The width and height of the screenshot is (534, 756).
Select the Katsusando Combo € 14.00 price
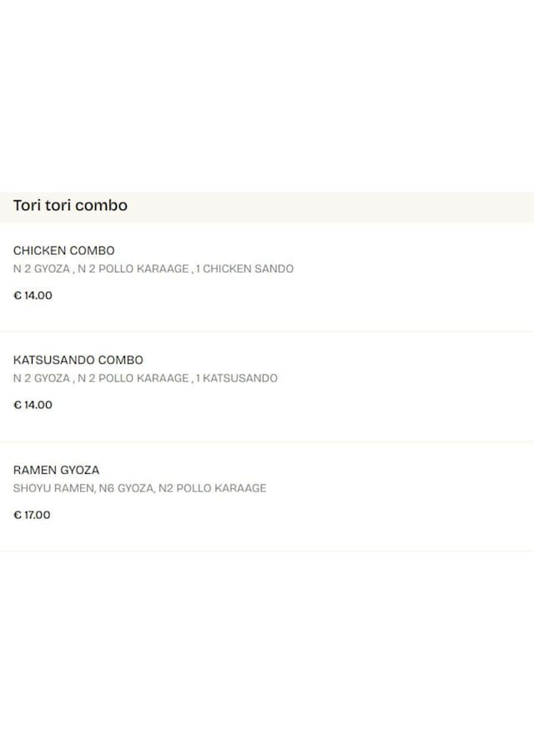(33, 405)
